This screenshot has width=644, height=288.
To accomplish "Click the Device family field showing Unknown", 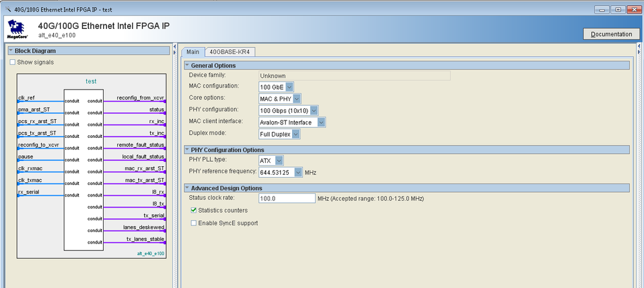I will pyautogui.click(x=355, y=75).
